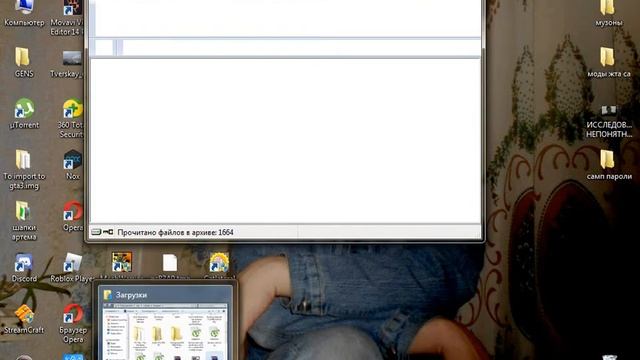Click the 'Загрузки' preview window title
Viewport: 640px width, 360px height.
click(x=131, y=295)
